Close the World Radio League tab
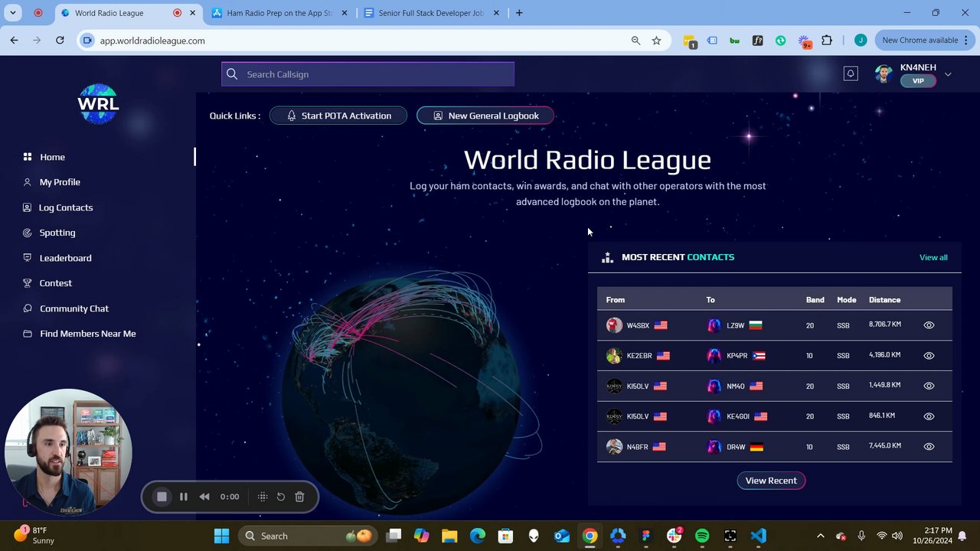The width and height of the screenshot is (980, 551). tap(193, 13)
